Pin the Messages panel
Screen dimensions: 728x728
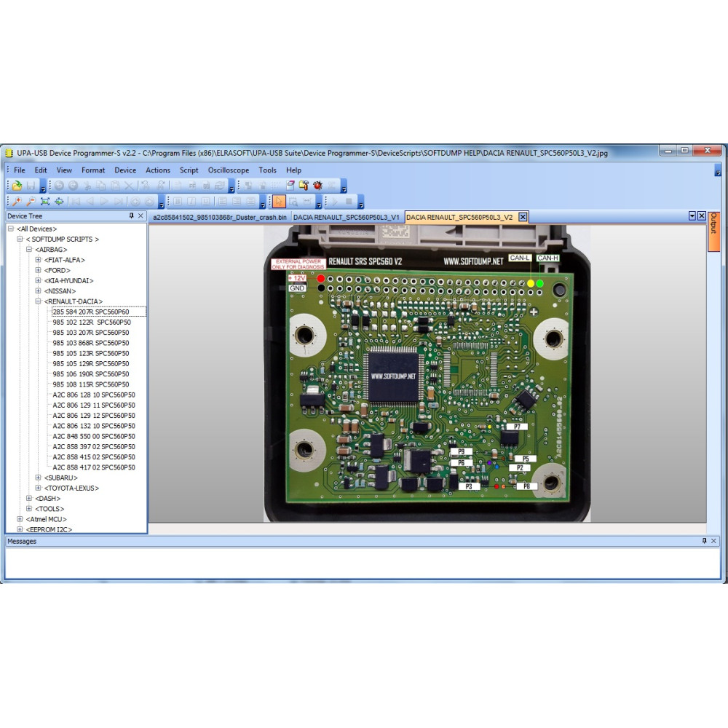point(704,541)
